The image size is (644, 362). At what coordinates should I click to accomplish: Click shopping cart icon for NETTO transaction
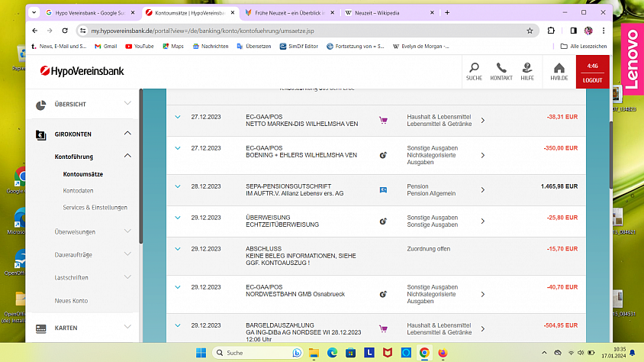tap(383, 121)
